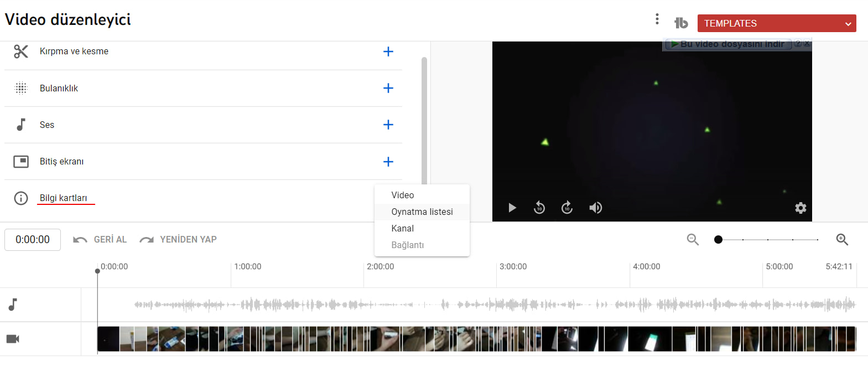Open the three-dot more options menu

657,19
